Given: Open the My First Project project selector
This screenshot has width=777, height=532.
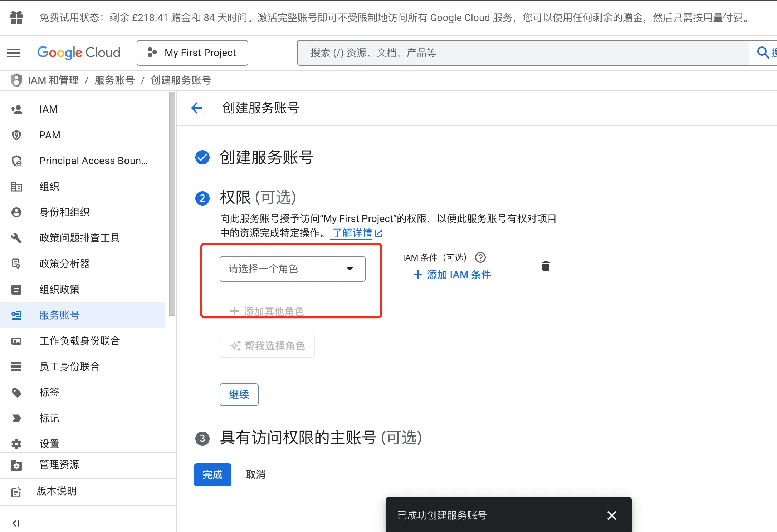Looking at the screenshot, I should point(192,53).
